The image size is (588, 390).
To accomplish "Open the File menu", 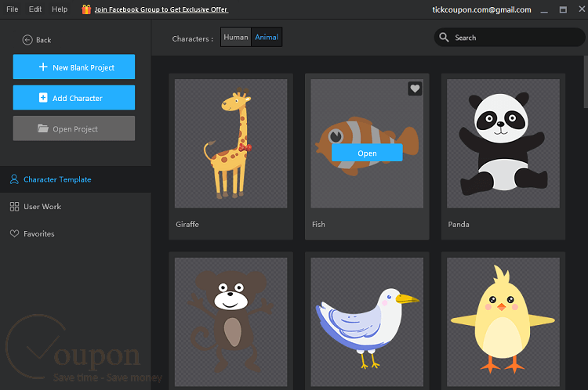I will (x=12, y=9).
